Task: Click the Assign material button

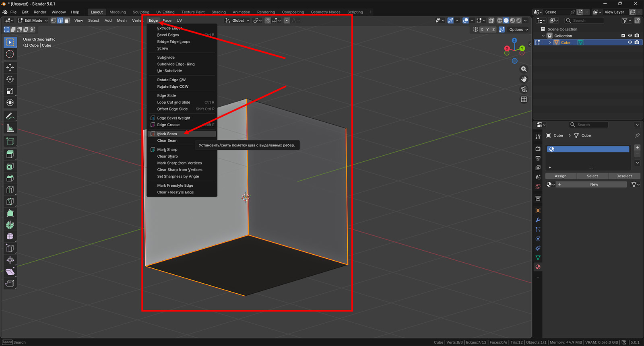Action: click(560, 176)
